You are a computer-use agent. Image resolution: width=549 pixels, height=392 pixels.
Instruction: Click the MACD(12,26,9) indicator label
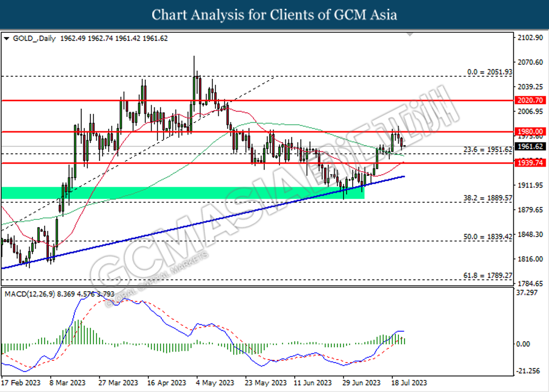(x=30, y=294)
